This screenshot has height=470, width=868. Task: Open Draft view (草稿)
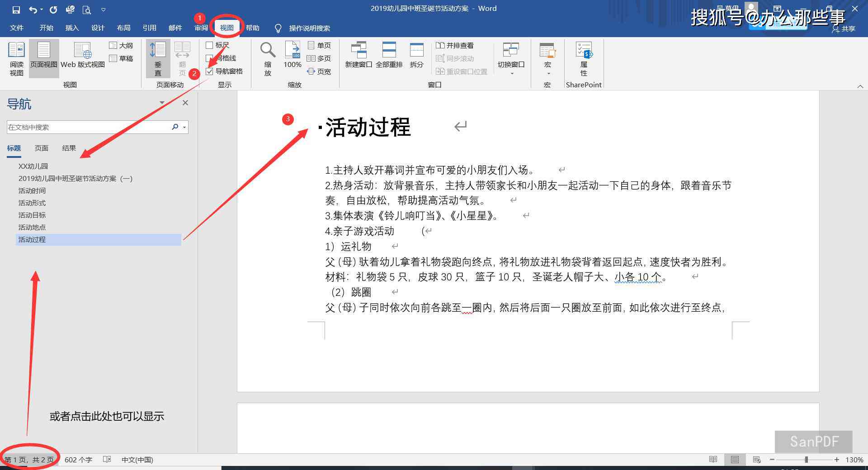[x=121, y=58]
